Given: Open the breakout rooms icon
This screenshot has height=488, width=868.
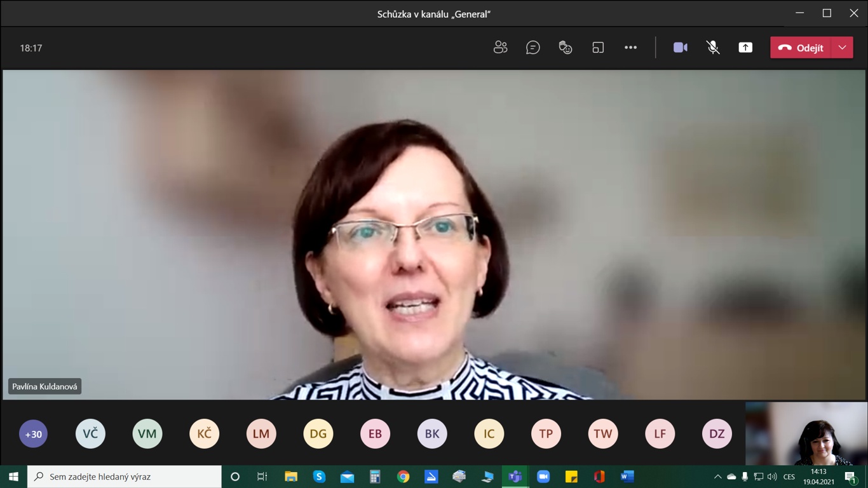Looking at the screenshot, I should 598,48.
